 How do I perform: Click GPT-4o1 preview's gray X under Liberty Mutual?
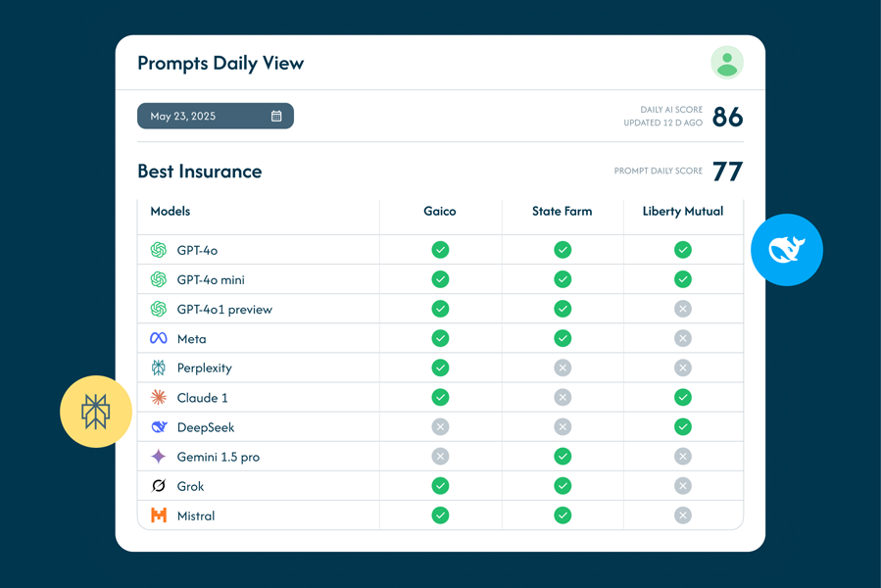pos(683,309)
